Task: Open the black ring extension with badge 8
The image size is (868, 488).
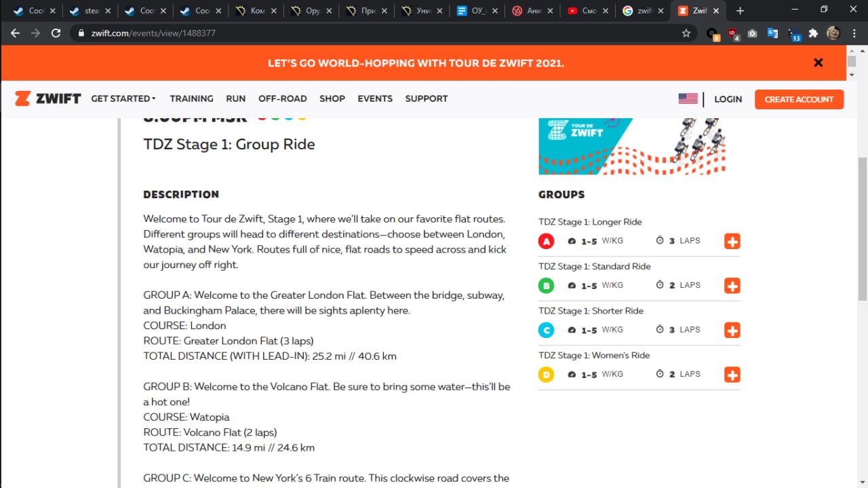Action: click(713, 34)
